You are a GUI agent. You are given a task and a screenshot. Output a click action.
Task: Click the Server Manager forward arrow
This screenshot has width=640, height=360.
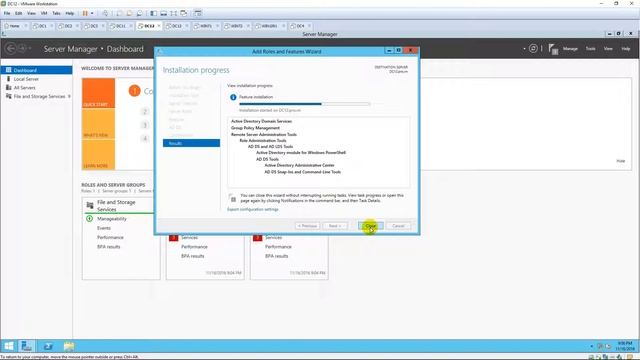click(22, 49)
